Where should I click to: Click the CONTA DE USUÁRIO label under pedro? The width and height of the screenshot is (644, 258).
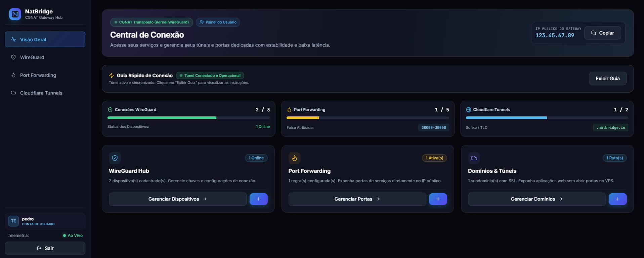click(38, 224)
